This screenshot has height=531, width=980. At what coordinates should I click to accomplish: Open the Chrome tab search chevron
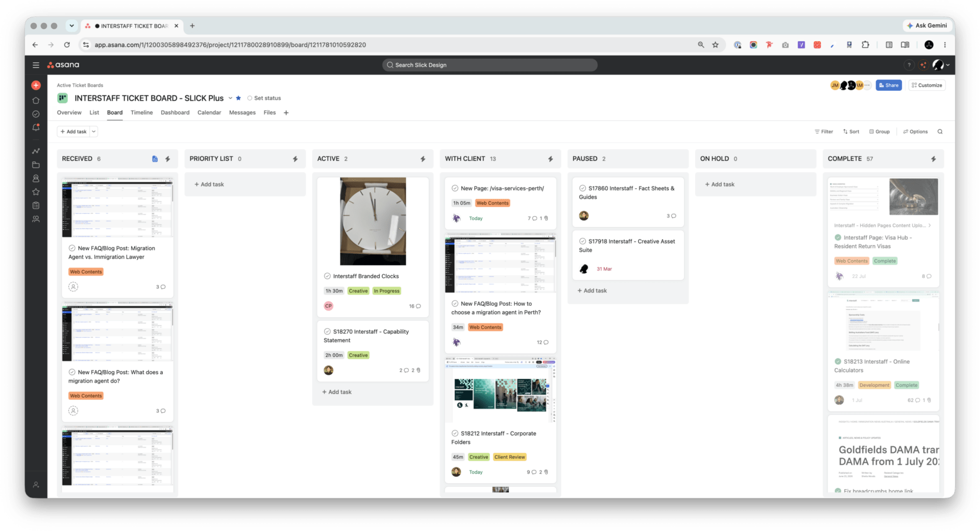[72, 26]
